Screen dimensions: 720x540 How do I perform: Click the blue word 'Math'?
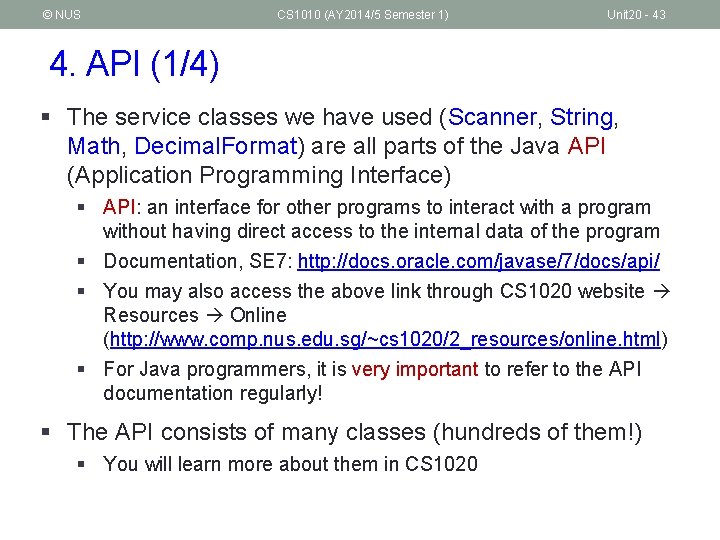coord(94,146)
